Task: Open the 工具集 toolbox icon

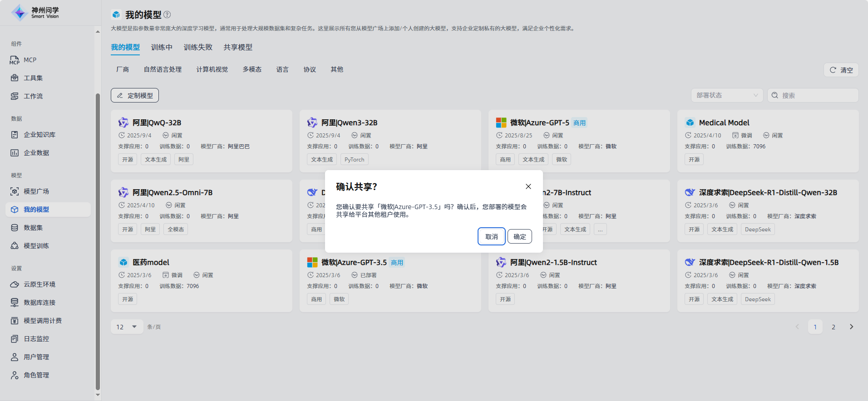Action: [x=15, y=78]
